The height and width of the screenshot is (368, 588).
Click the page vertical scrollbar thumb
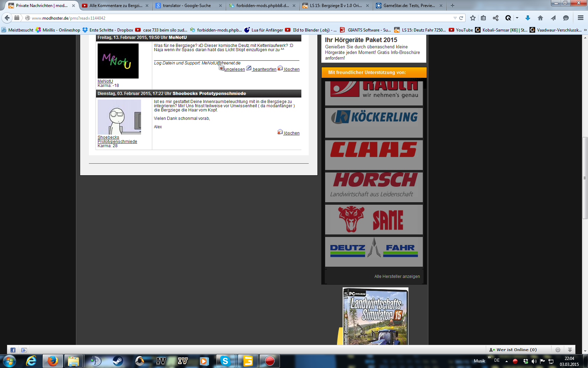585,178
